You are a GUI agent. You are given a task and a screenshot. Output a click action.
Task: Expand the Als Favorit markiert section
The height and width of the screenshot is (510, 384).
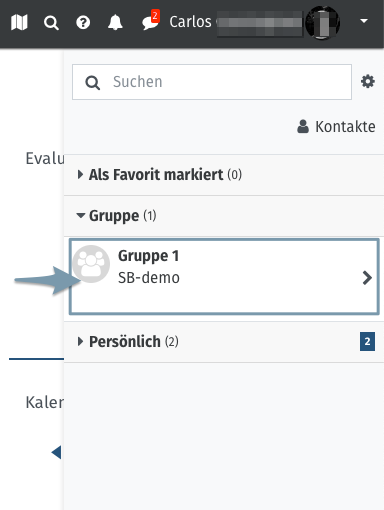160,175
